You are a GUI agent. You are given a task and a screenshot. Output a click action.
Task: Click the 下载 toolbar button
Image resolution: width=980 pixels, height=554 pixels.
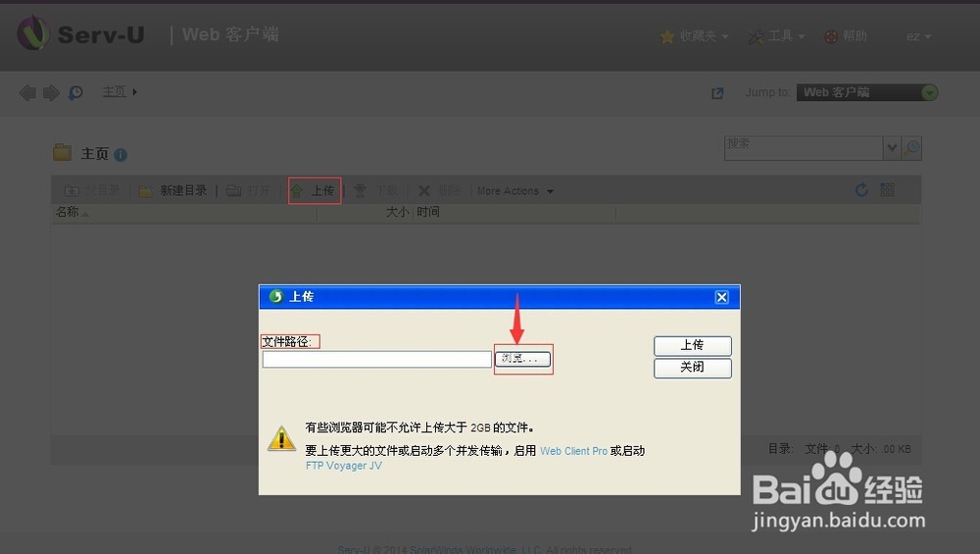[376, 190]
